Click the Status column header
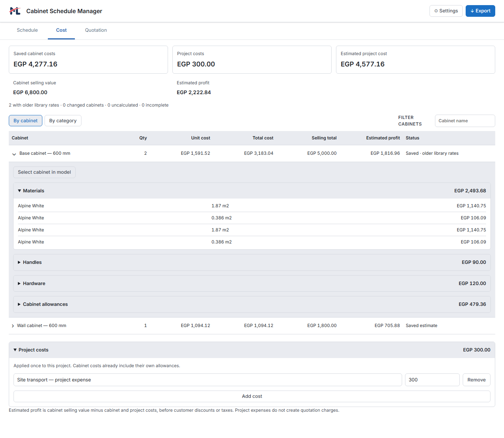 coord(412,138)
